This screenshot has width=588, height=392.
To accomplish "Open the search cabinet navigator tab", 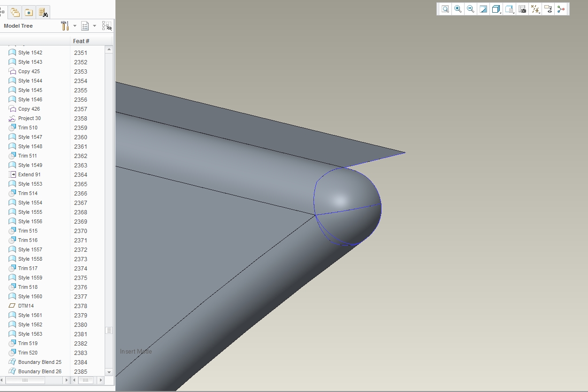I will click(x=43, y=13).
